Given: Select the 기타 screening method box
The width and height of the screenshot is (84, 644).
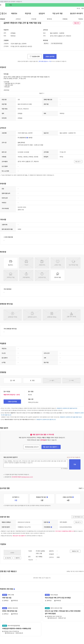Looking at the screenshot, I should point(71,380).
